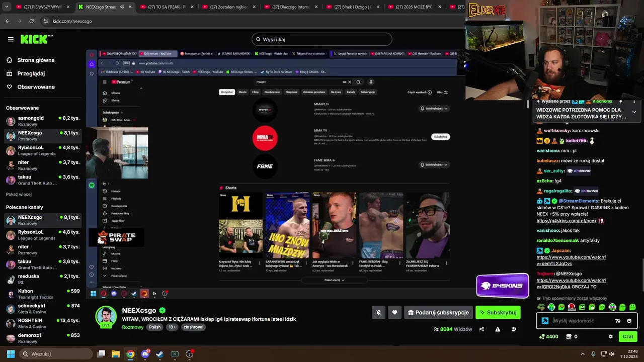The width and height of the screenshot is (644, 362).
Task: Click the badge icon in chat input
Action: (545, 321)
